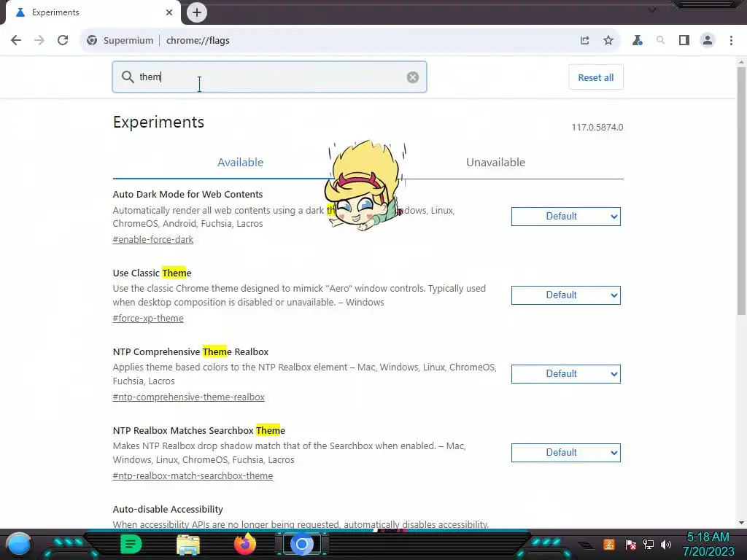Open the three-dot browser menu
The width and height of the screenshot is (747, 560).
(x=731, y=41)
